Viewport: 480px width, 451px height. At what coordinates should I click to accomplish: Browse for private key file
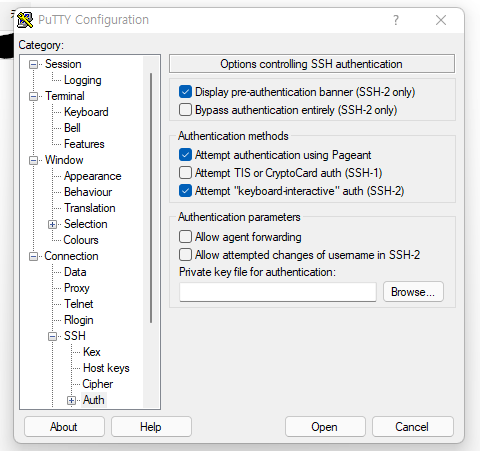[x=413, y=292]
